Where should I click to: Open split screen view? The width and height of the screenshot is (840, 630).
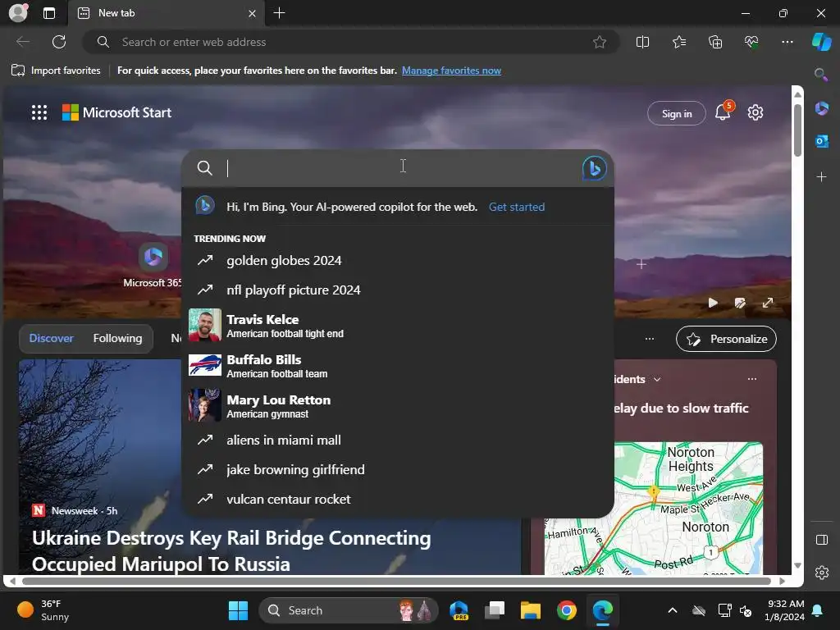642,42
